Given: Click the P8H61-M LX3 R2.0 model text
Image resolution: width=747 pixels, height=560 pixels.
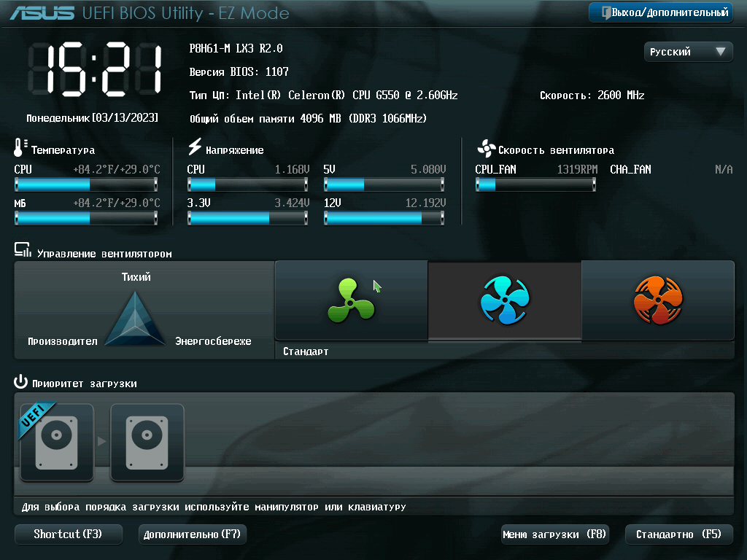Looking at the screenshot, I should [x=236, y=48].
